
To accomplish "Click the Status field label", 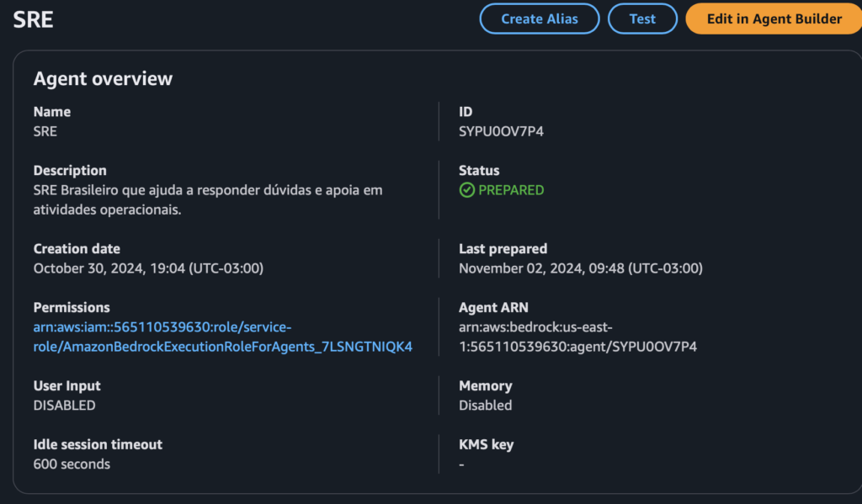I will [x=479, y=170].
